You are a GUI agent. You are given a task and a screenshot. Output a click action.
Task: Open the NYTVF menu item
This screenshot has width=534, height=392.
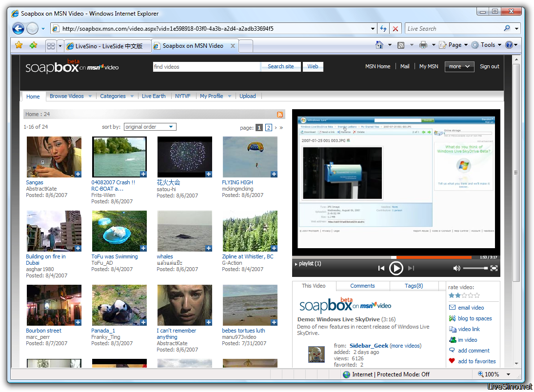click(x=182, y=96)
